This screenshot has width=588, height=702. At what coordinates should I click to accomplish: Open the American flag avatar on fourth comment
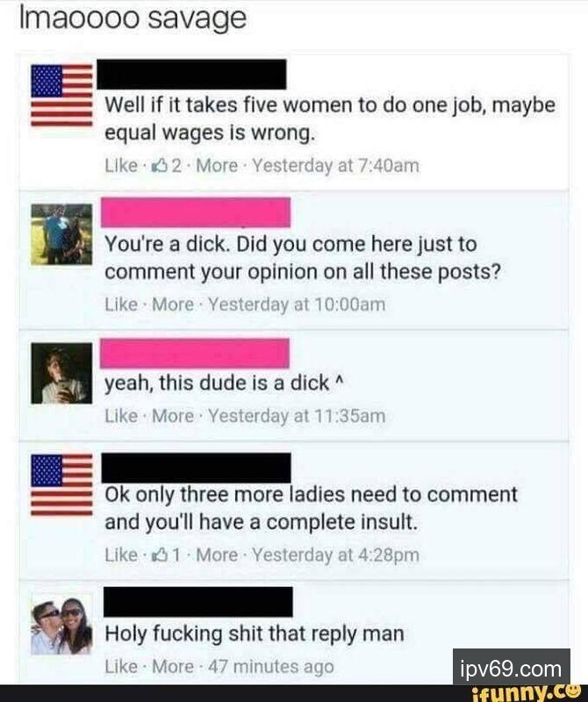click(x=61, y=484)
